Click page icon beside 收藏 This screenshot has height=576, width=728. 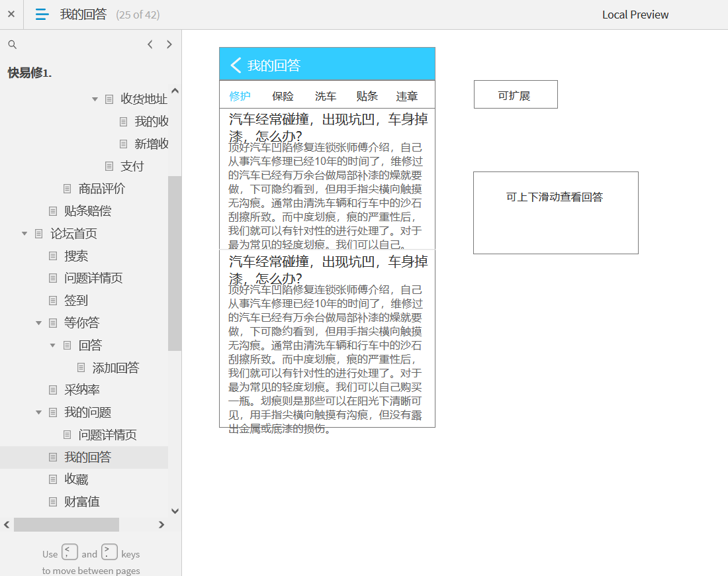coord(53,479)
